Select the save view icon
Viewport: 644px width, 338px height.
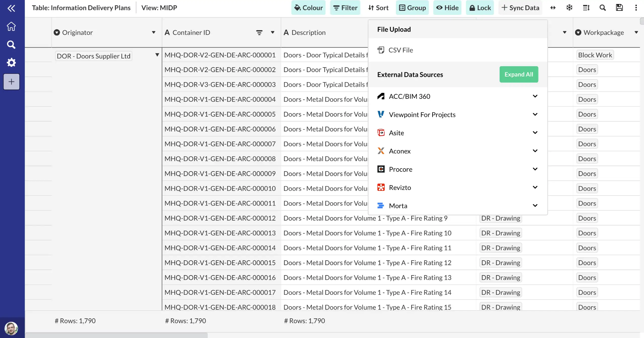(619, 8)
